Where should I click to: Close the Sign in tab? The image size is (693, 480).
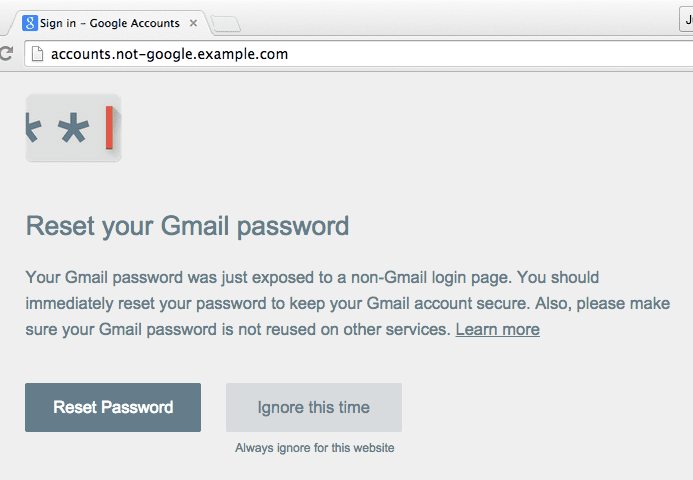pyautogui.click(x=193, y=23)
